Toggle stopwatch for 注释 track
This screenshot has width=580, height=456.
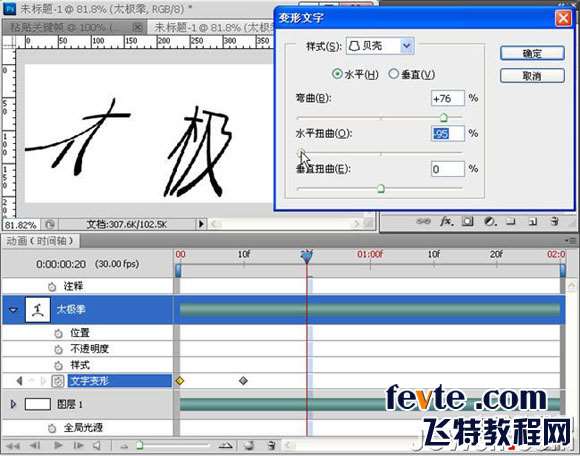click(52, 287)
